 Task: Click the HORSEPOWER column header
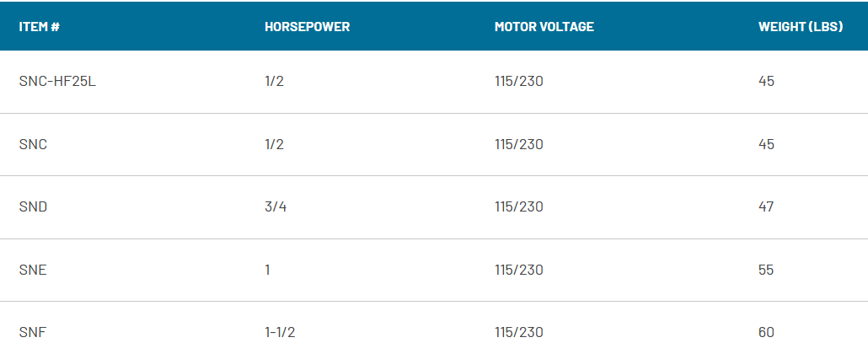point(307,27)
